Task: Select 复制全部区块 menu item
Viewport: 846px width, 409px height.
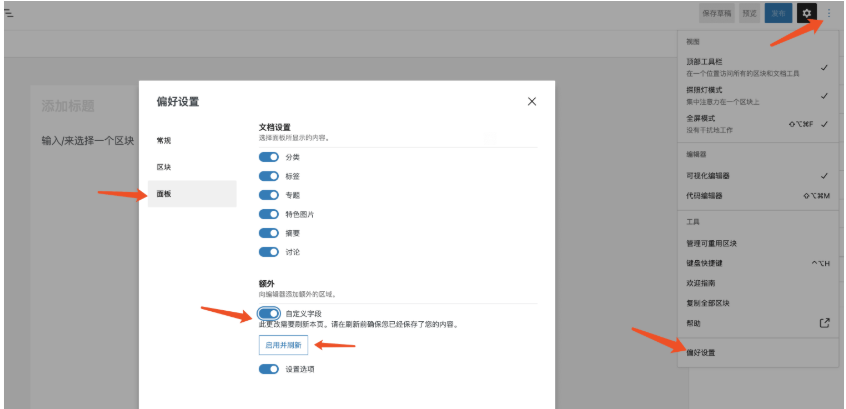Action: coord(758,303)
